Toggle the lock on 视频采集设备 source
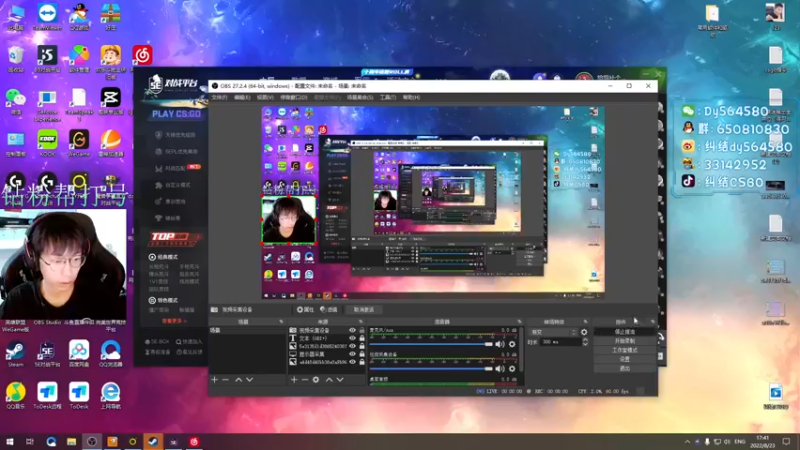The width and height of the screenshot is (800, 450). 362,331
